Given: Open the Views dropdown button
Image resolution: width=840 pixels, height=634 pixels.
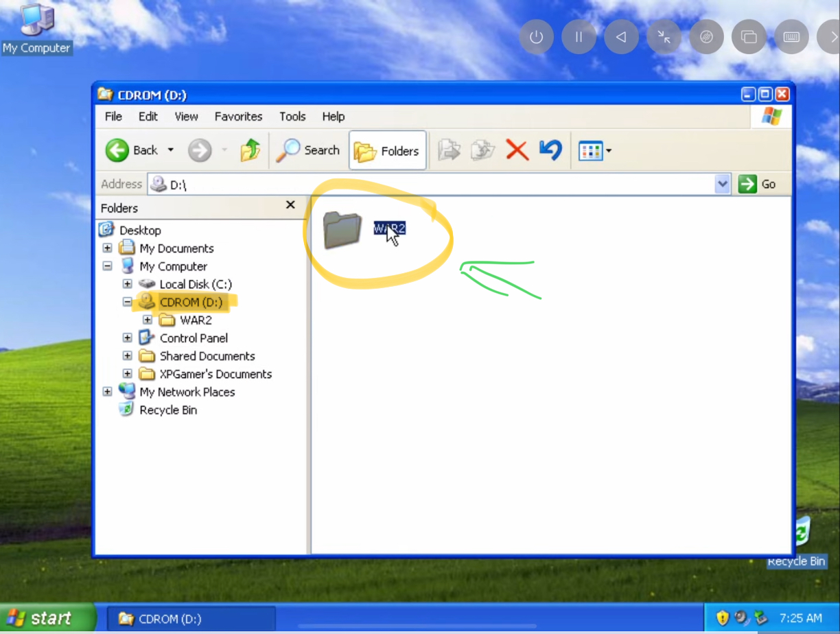Looking at the screenshot, I should click(x=594, y=150).
